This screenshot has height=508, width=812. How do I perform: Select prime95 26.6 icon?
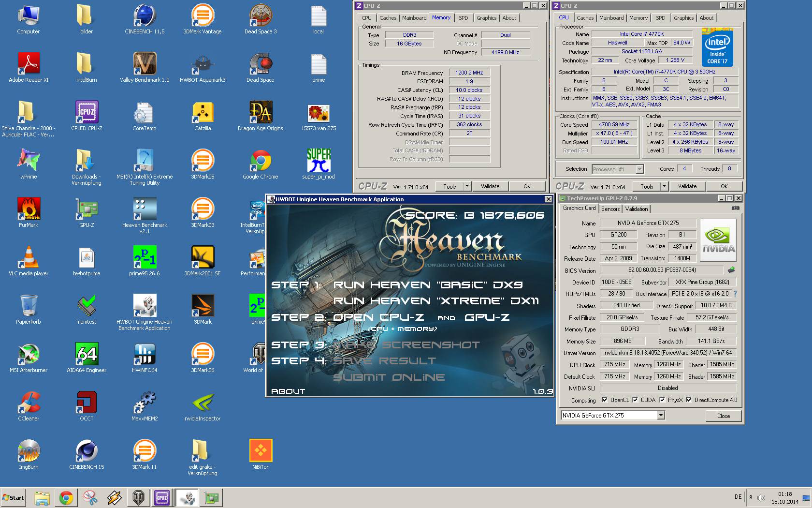tap(145, 261)
